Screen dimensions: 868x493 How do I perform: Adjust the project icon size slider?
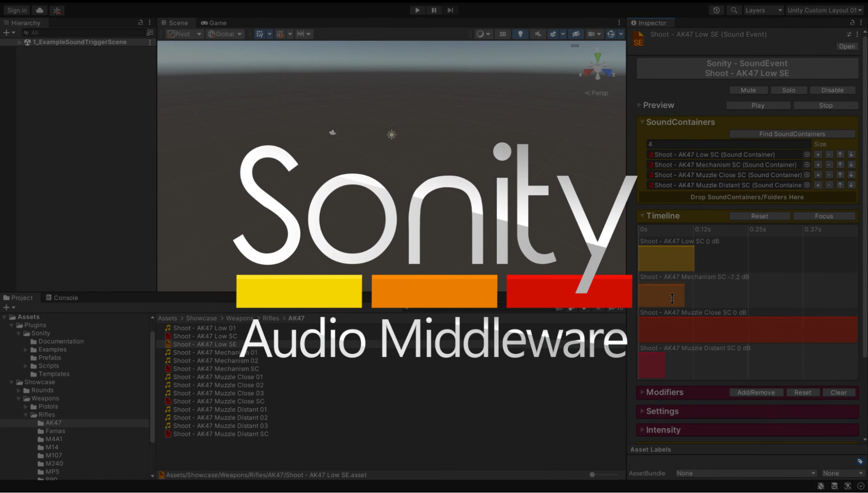click(592, 474)
